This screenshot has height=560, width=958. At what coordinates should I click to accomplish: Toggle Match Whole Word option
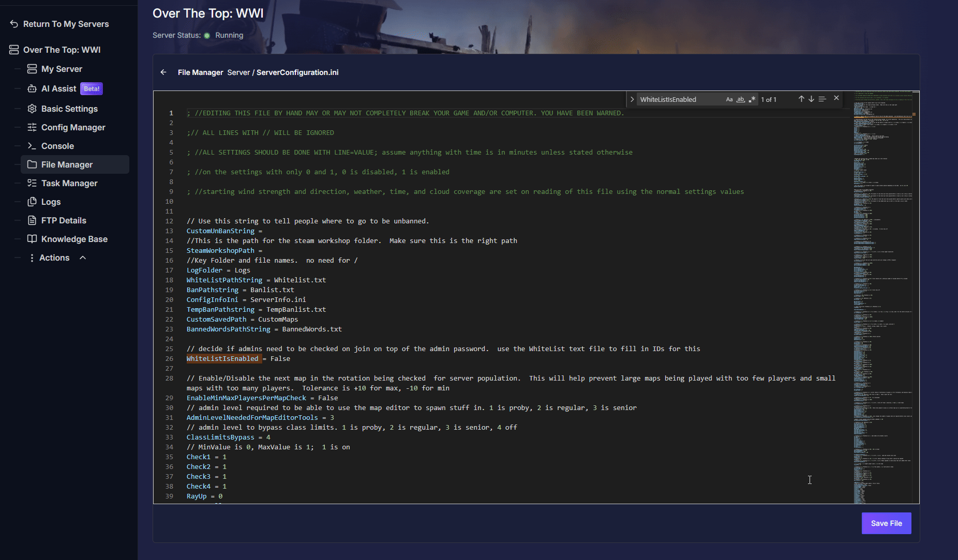click(x=741, y=99)
